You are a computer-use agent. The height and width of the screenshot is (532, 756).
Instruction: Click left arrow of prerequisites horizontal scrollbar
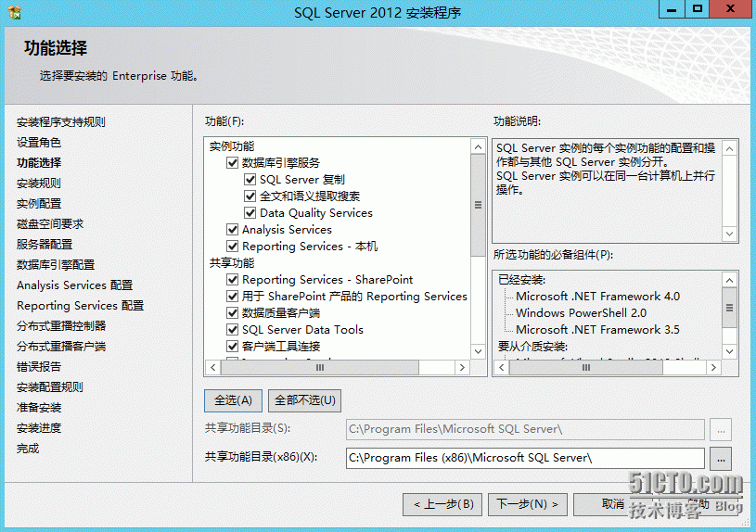pyautogui.click(x=502, y=368)
